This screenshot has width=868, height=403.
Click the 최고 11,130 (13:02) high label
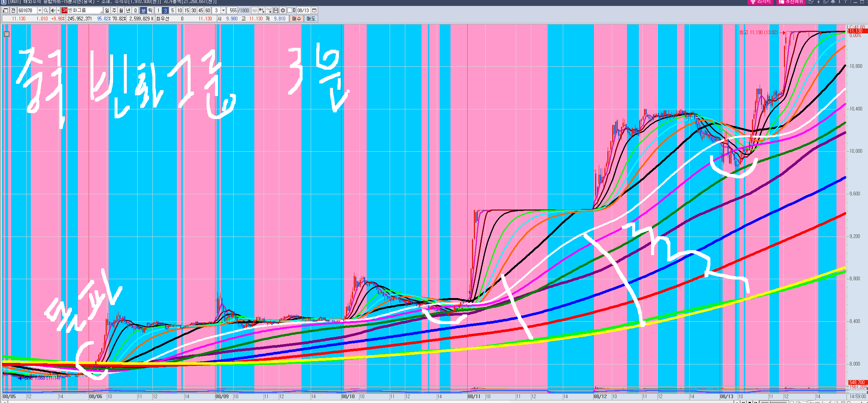758,32
